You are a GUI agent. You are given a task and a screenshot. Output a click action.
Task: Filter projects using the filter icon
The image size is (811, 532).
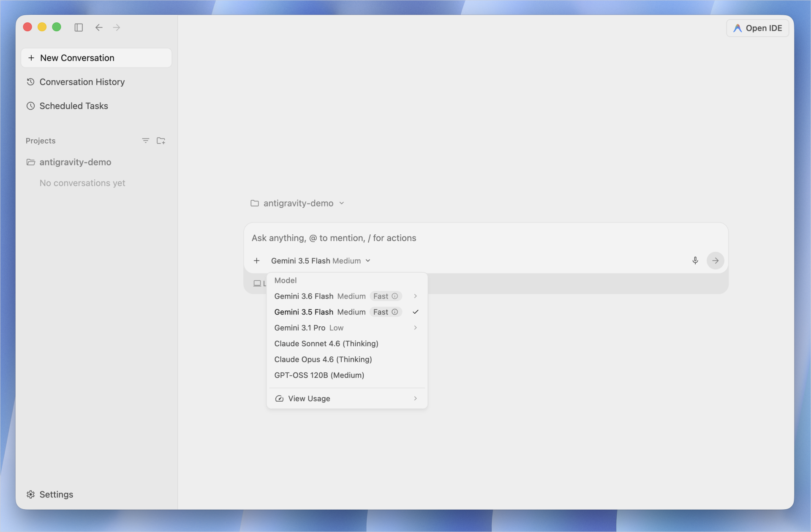point(146,141)
